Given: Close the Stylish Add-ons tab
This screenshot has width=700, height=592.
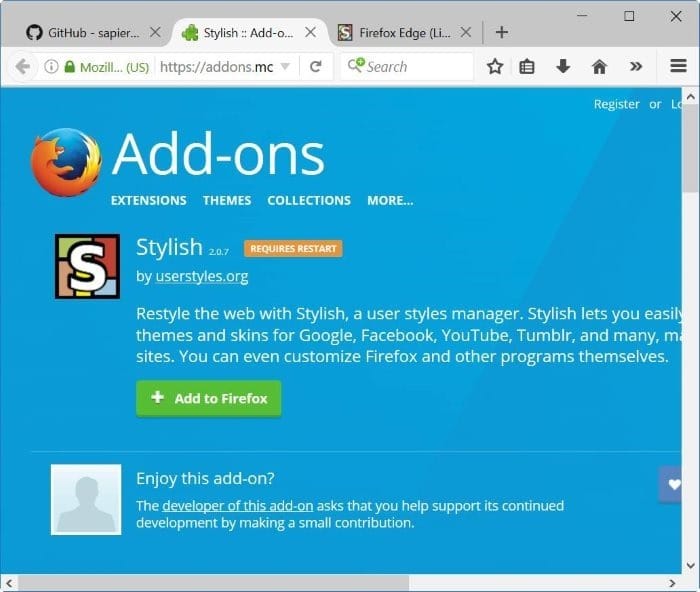Looking at the screenshot, I should click(x=310, y=32).
